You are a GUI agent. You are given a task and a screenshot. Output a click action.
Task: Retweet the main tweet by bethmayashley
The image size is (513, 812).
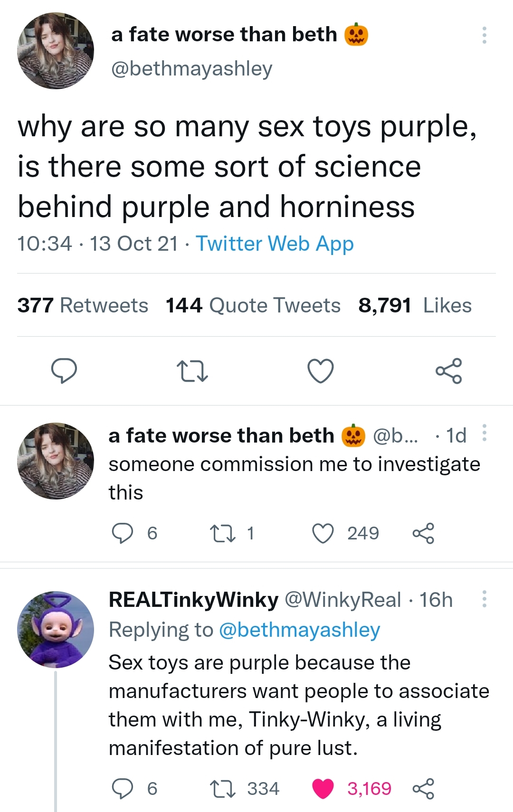192,371
